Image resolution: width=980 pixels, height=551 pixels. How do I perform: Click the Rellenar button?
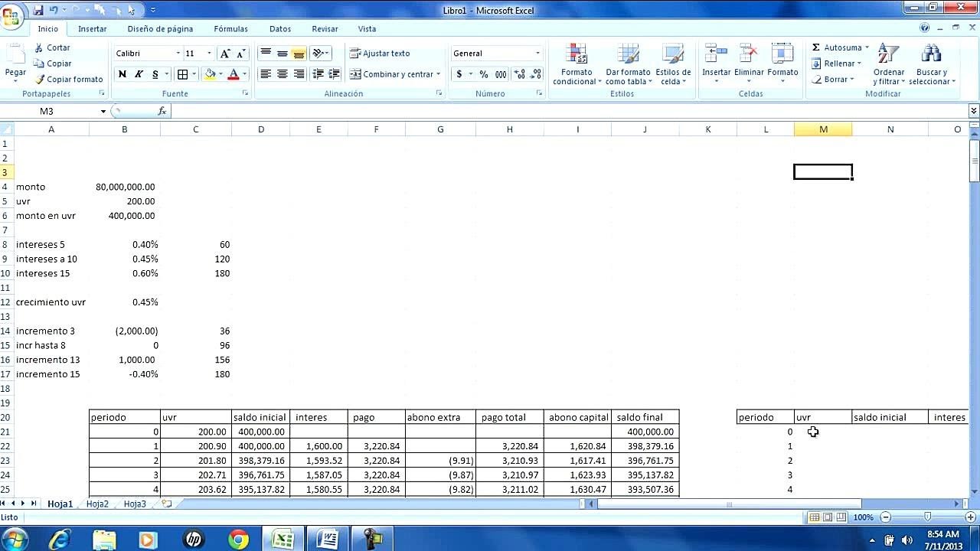pyautogui.click(x=837, y=64)
